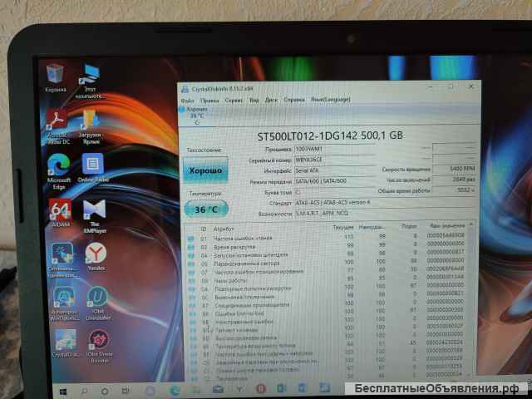
Task: Click the CrystalDiskInfo title bar app icon
Action: pos(185,89)
